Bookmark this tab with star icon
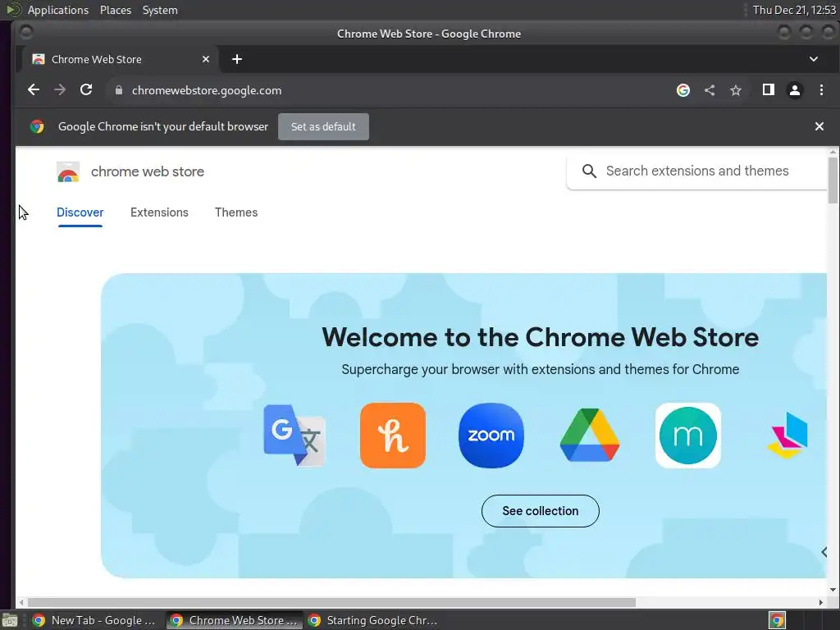 (x=736, y=90)
